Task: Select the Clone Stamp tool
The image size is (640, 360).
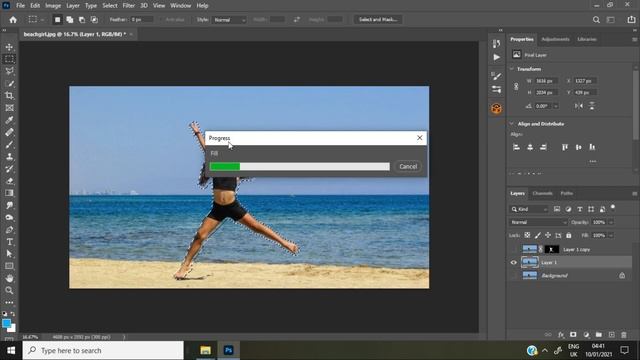Action: 9,157
